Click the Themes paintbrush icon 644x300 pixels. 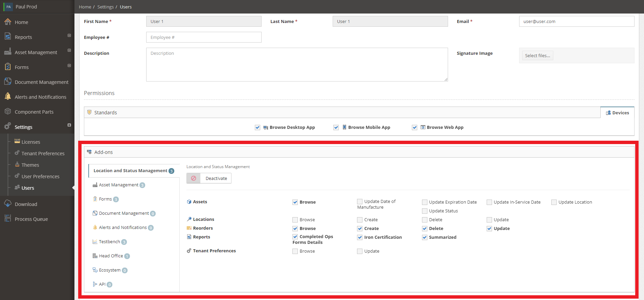pyautogui.click(x=17, y=164)
